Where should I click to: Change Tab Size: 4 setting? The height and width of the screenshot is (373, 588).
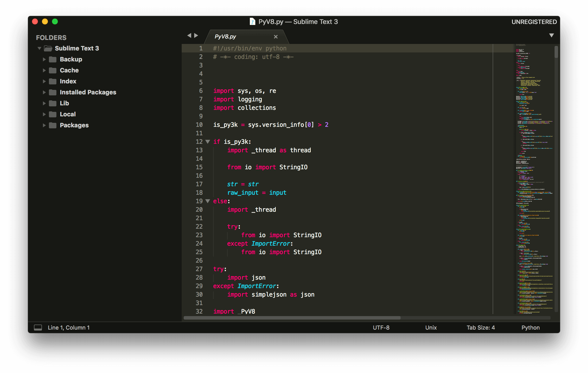point(480,328)
